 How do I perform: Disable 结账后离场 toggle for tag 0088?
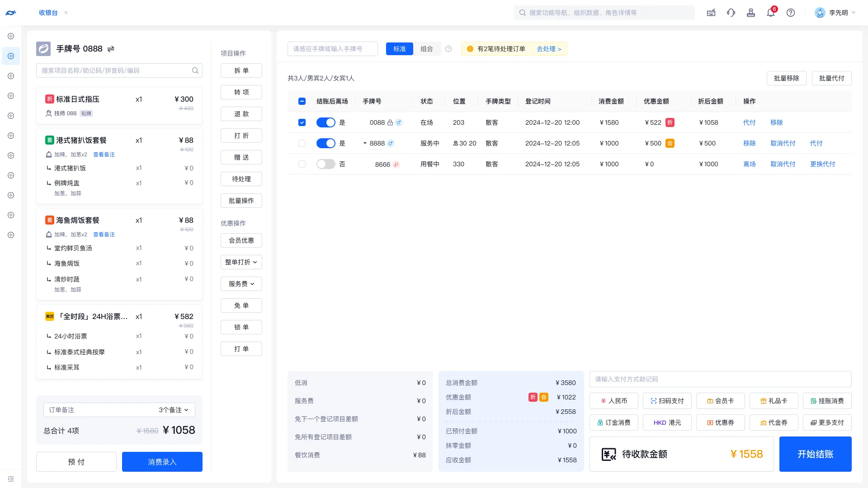click(x=325, y=122)
